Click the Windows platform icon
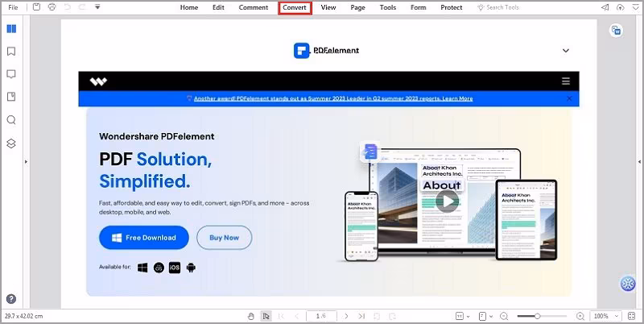The height and width of the screenshot is (324, 644). pyautogui.click(x=142, y=268)
